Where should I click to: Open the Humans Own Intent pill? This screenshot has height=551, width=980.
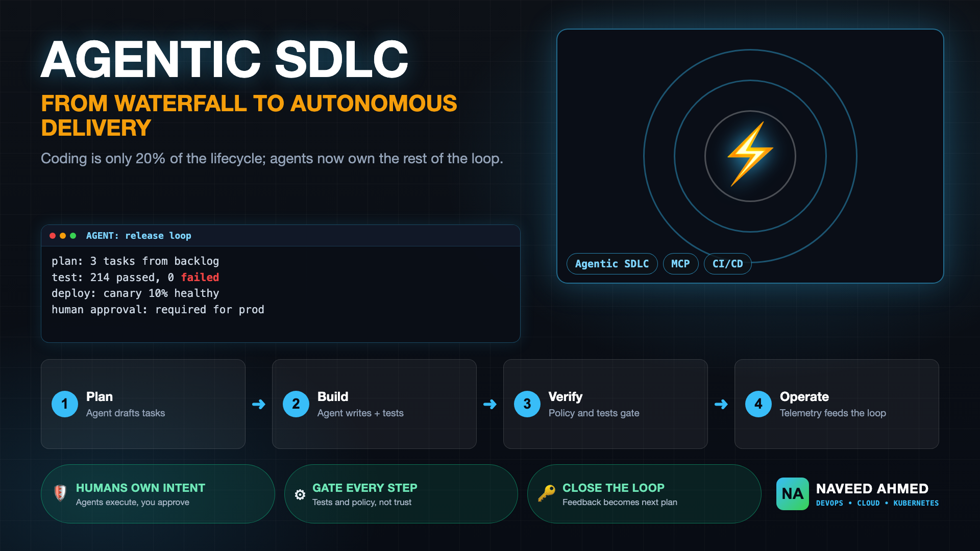click(x=158, y=494)
